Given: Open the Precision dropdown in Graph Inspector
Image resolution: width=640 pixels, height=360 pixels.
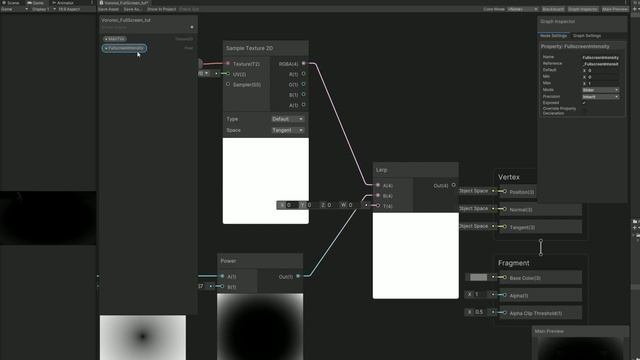Looking at the screenshot, I should coord(600,97).
